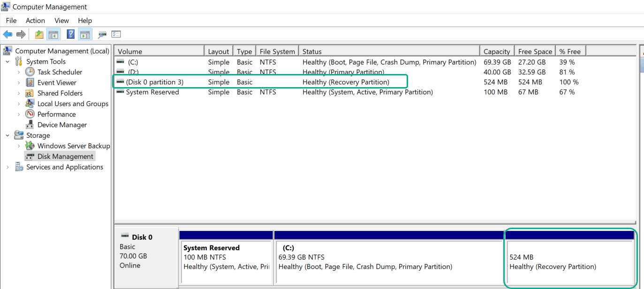Expand the Task Scheduler node

pyautogui.click(x=19, y=72)
